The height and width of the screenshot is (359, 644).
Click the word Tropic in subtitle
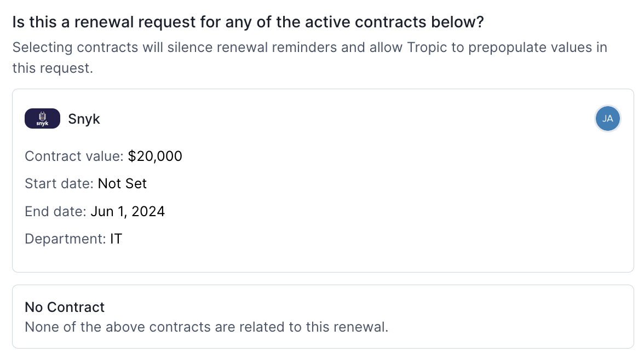point(427,48)
